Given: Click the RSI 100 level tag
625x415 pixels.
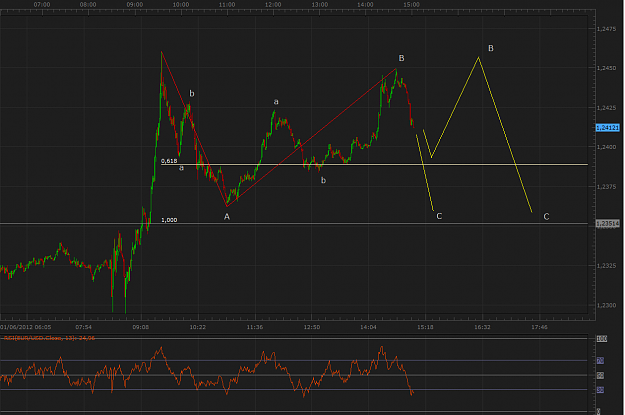Looking at the screenshot, I should coord(601,338).
